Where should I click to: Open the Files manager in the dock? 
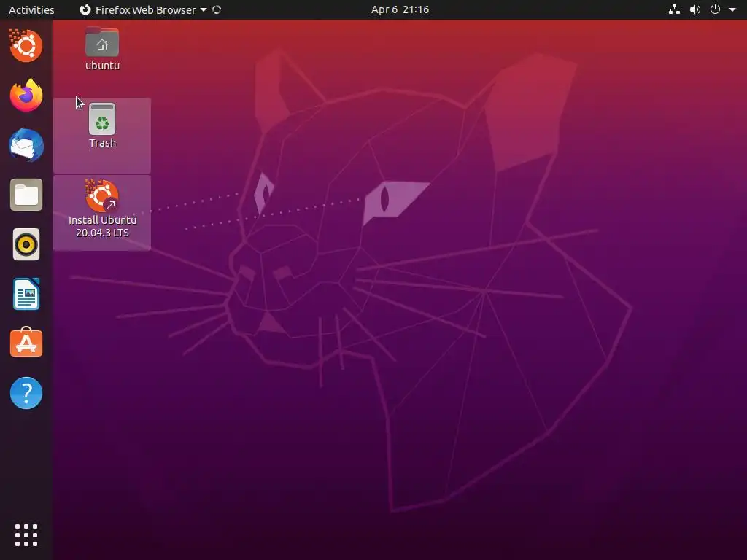26,195
